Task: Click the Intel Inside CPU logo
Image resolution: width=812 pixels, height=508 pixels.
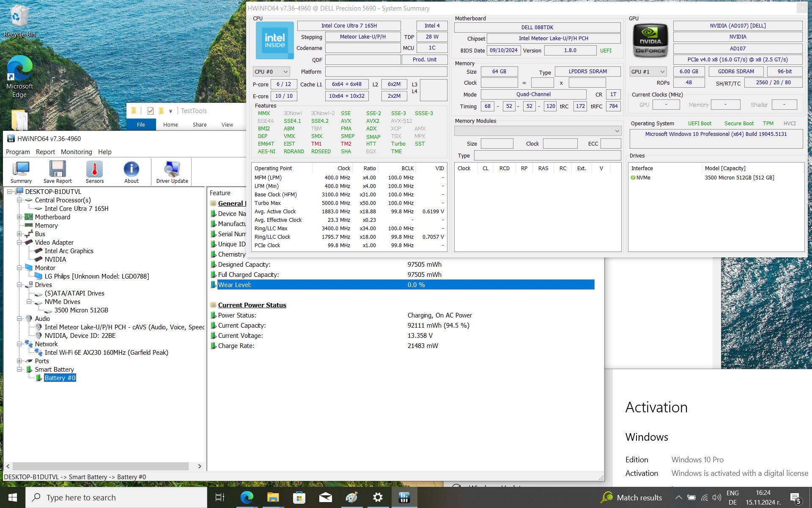Action: coord(274,41)
